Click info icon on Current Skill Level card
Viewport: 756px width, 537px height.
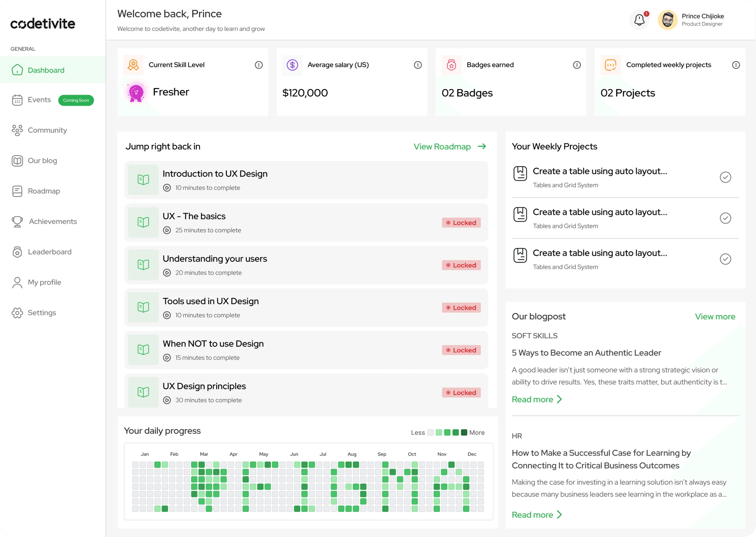click(x=259, y=65)
